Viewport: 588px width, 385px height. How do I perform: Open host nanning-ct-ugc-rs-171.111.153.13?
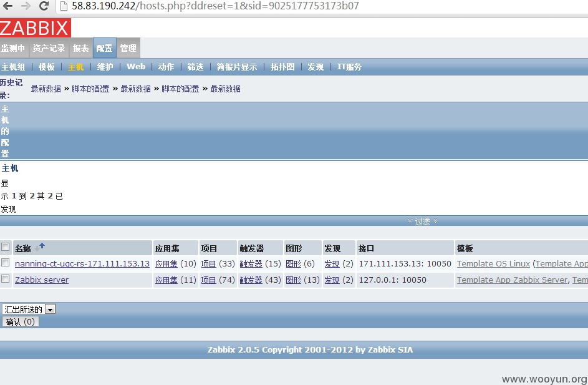[x=82, y=264]
